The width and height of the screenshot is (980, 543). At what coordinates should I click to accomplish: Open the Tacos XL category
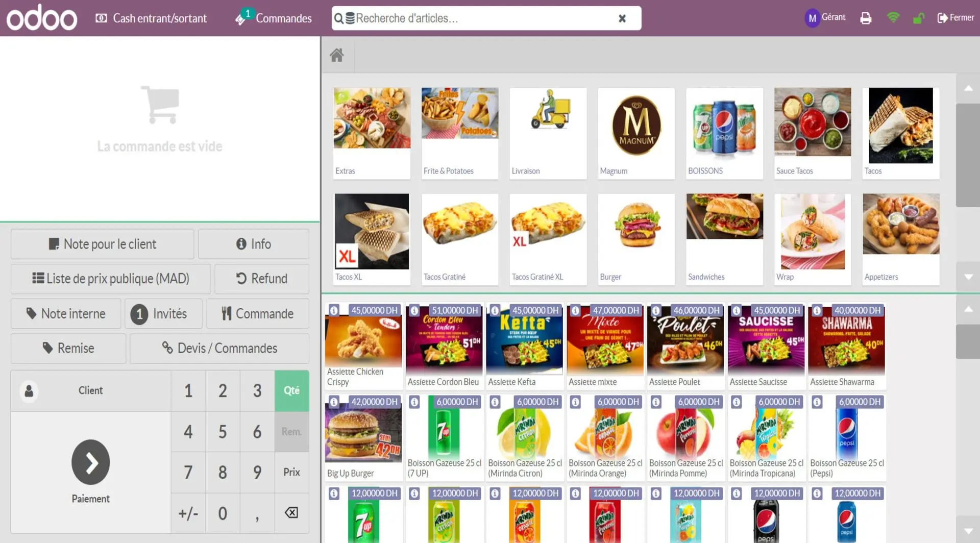372,239
